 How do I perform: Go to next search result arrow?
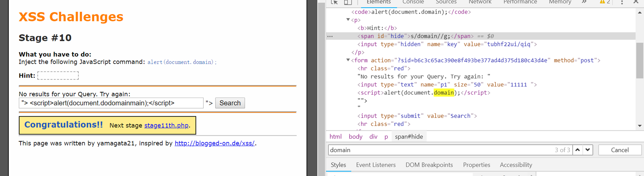588,150
